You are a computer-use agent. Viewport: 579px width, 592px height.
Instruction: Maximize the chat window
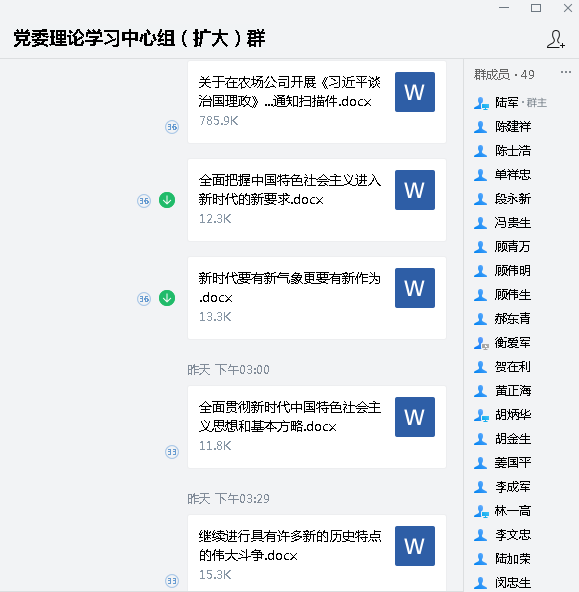536,8
